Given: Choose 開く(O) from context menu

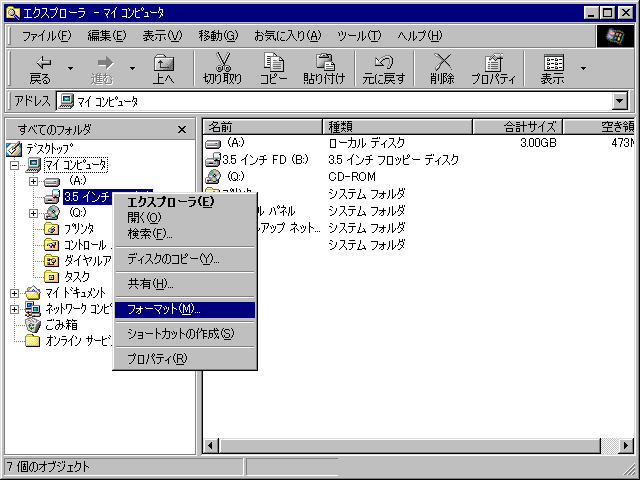Looking at the screenshot, I should pos(185,217).
